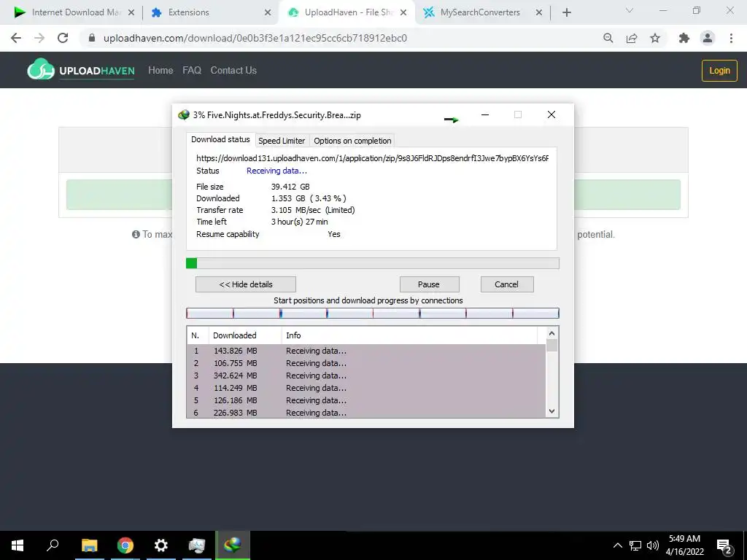Click connections list scroll down arrow
Screen dimensions: 747x560
(x=551, y=411)
